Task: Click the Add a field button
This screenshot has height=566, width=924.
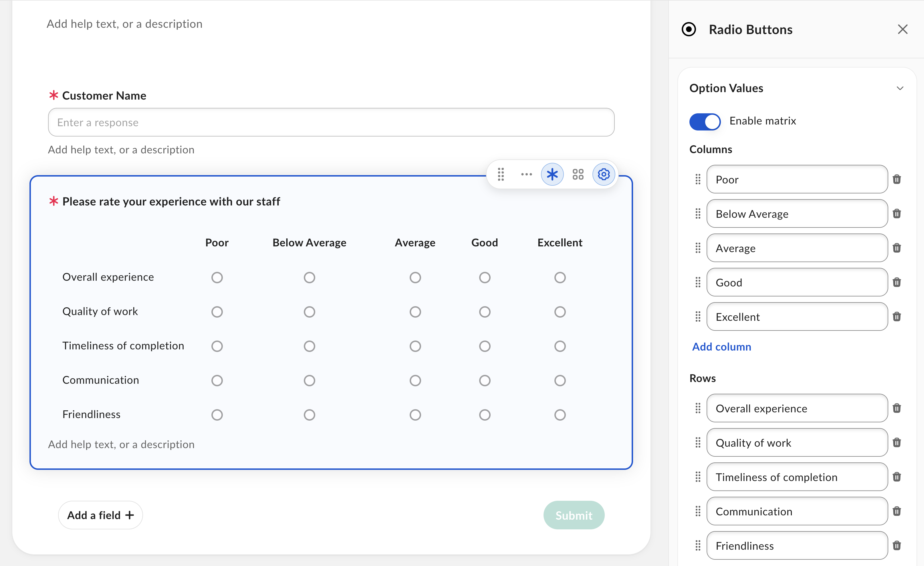Action: point(100,515)
